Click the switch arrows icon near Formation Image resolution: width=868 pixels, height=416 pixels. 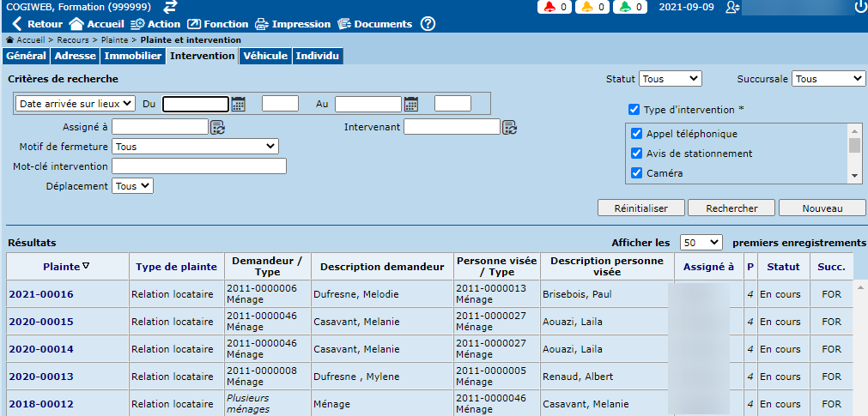pyautogui.click(x=170, y=7)
